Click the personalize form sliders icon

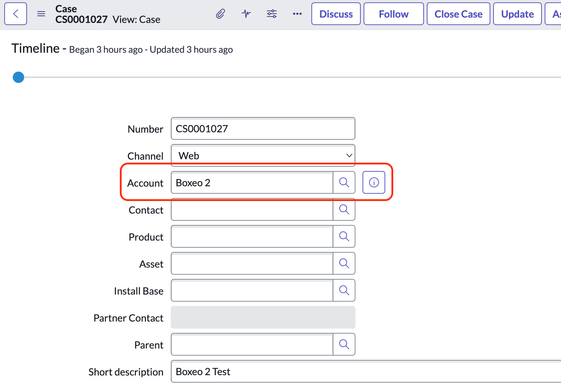pyautogui.click(x=272, y=14)
